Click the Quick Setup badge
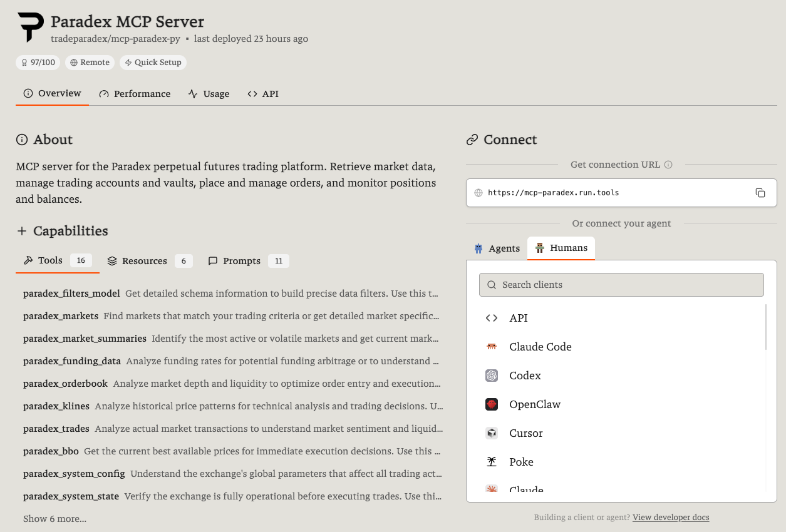Viewport: 786px width, 532px height. (153, 62)
